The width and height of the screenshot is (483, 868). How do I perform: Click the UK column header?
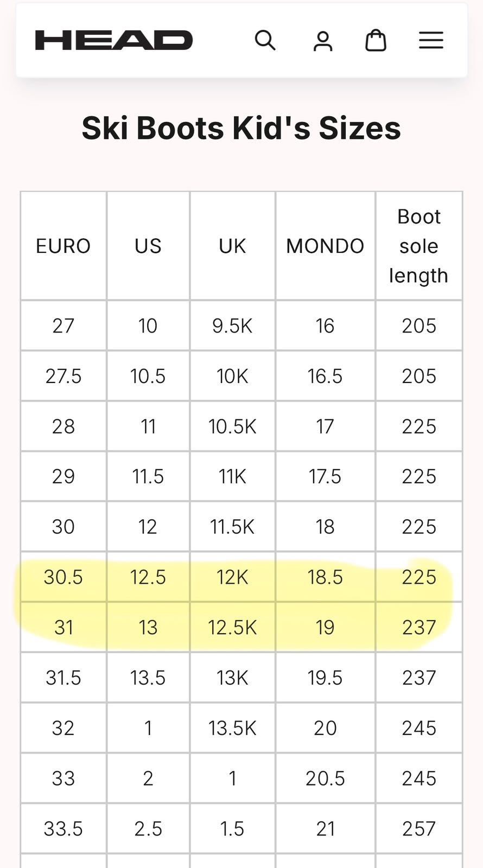[232, 246]
